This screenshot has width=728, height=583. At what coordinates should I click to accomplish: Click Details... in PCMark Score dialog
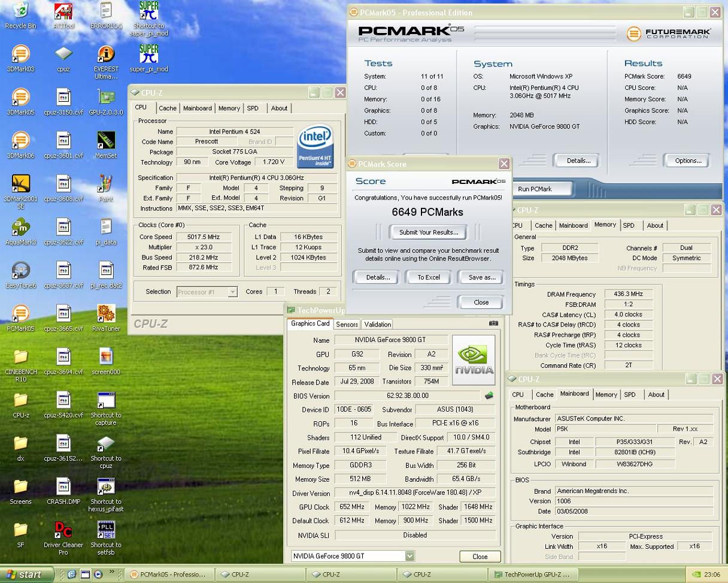pos(377,277)
